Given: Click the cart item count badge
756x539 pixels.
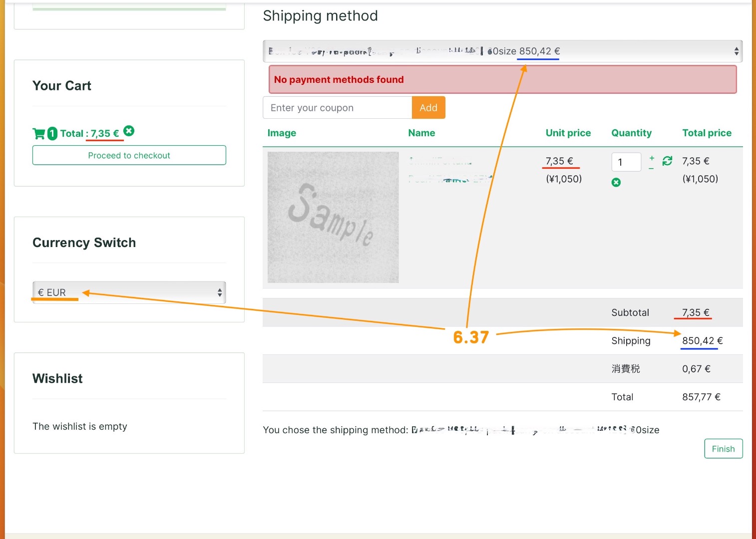Looking at the screenshot, I should tap(52, 134).
